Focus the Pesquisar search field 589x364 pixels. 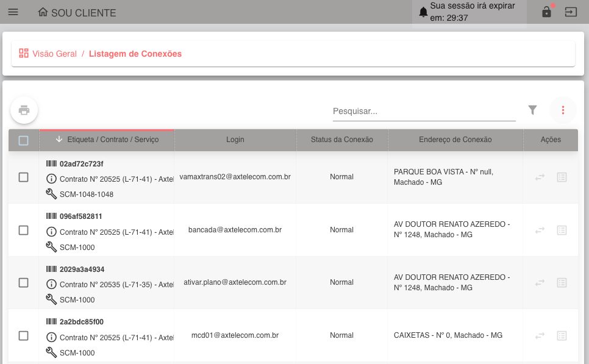(x=424, y=112)
